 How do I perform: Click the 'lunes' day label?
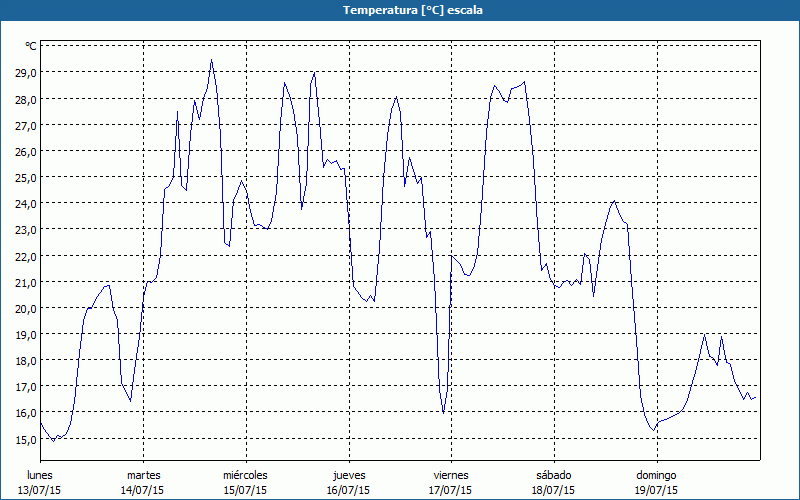[x=40, y=475]
